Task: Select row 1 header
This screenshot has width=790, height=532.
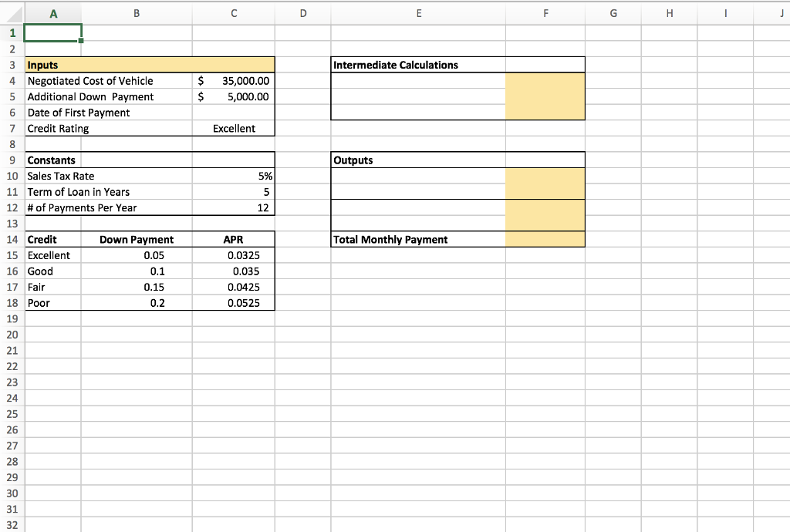Action: pos(12,33)
